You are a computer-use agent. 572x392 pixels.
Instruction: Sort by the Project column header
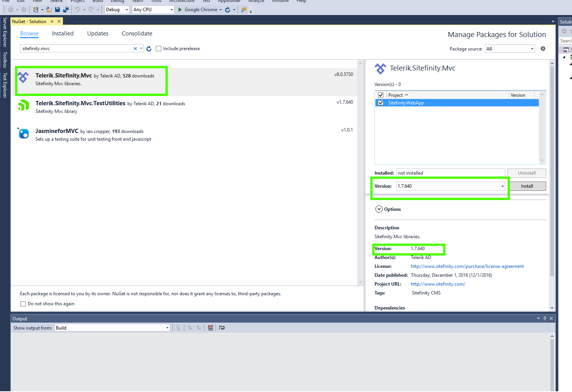tap(448, 95)
